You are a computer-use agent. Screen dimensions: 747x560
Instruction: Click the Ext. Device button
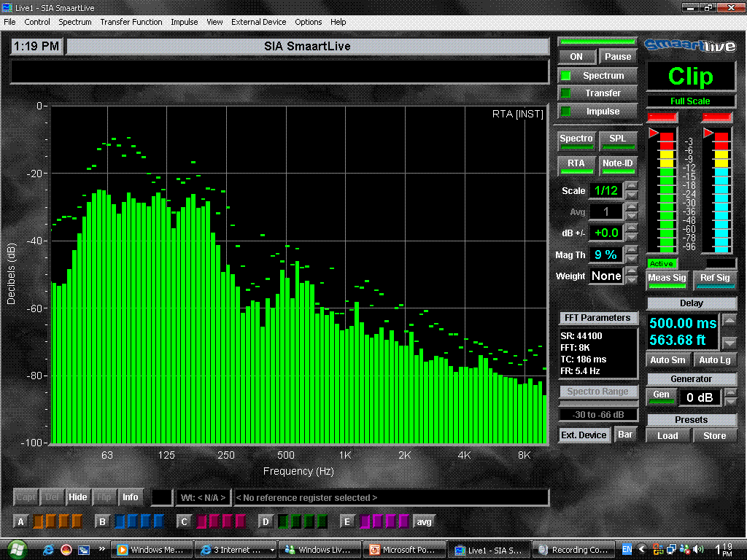(584, 435)
